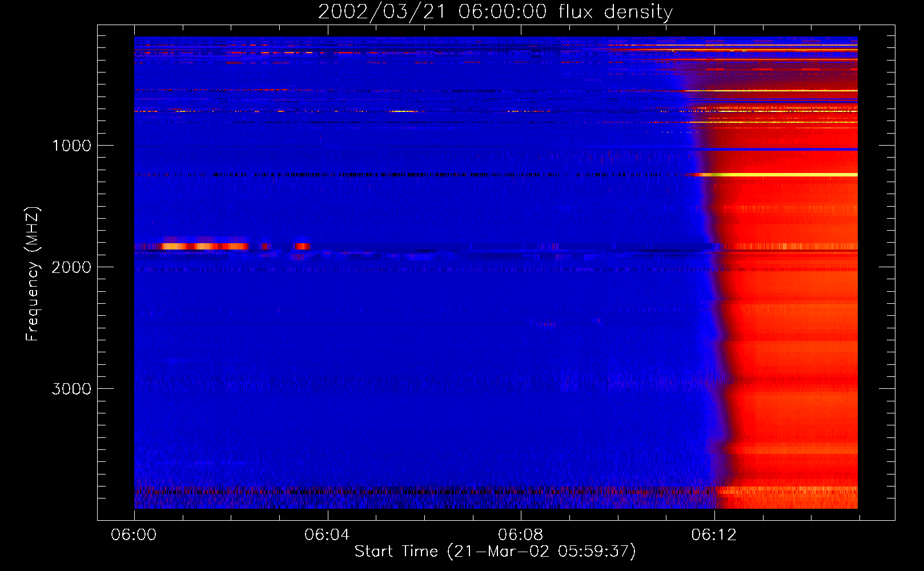Click the bright orange burst near 1800 MHz

(x=206, y=246)
